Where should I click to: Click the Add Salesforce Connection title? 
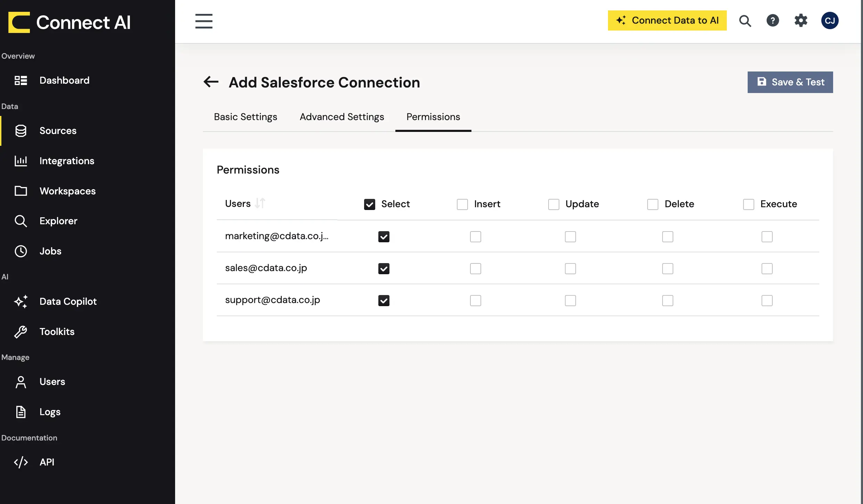click(324, 82)
